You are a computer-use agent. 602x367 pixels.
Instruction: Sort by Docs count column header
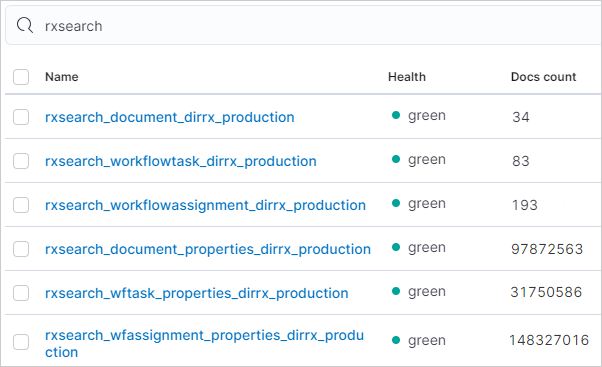point(544,77)
